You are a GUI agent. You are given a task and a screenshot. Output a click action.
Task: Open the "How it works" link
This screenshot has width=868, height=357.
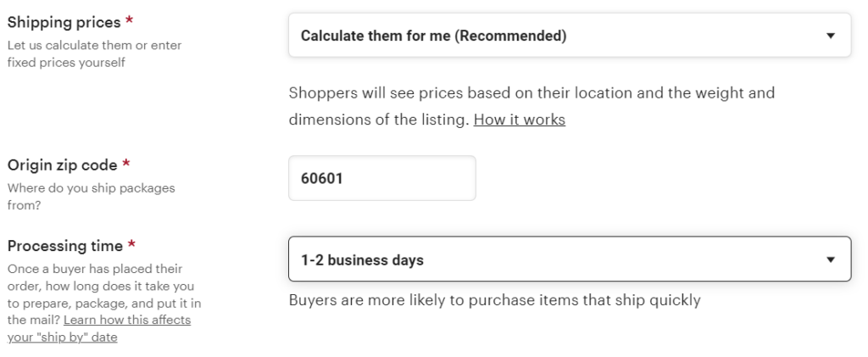pyautogui.click(x=519, y=120)
